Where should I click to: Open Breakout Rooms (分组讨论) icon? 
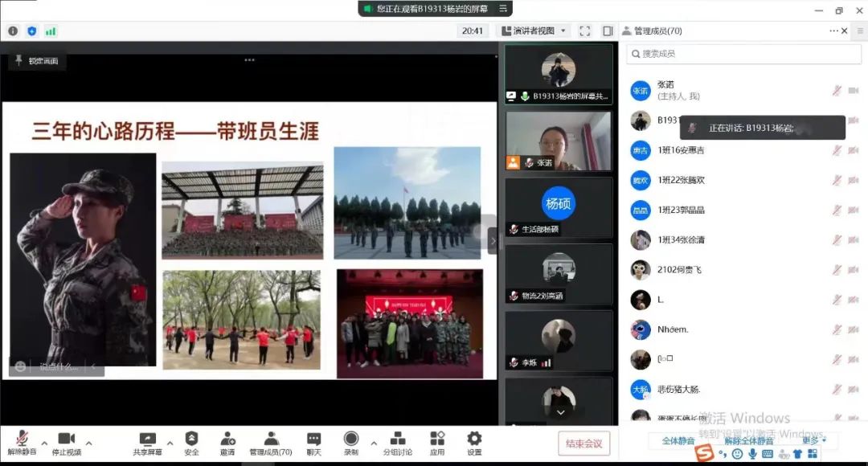point(397,439)
